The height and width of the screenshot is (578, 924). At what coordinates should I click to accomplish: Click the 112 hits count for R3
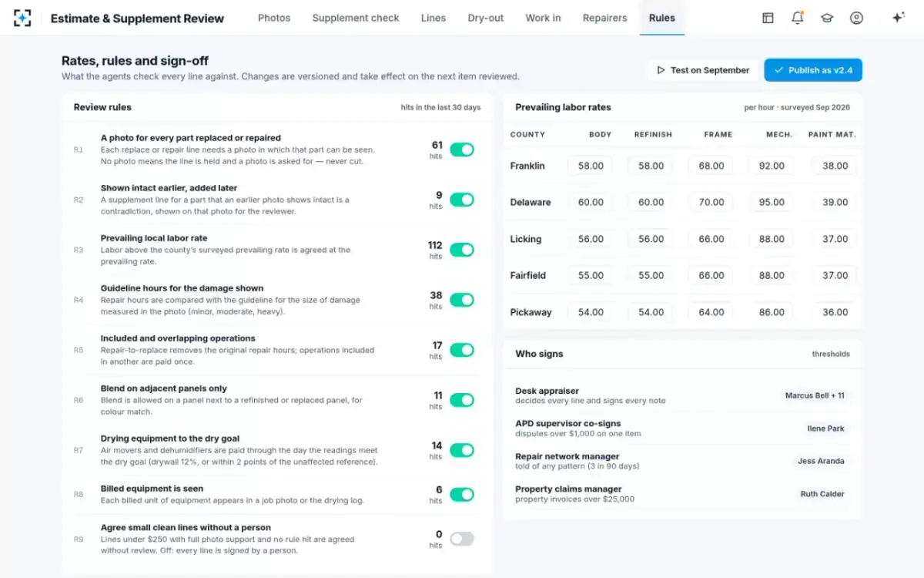pyautogui.click(x=435, y=245)
